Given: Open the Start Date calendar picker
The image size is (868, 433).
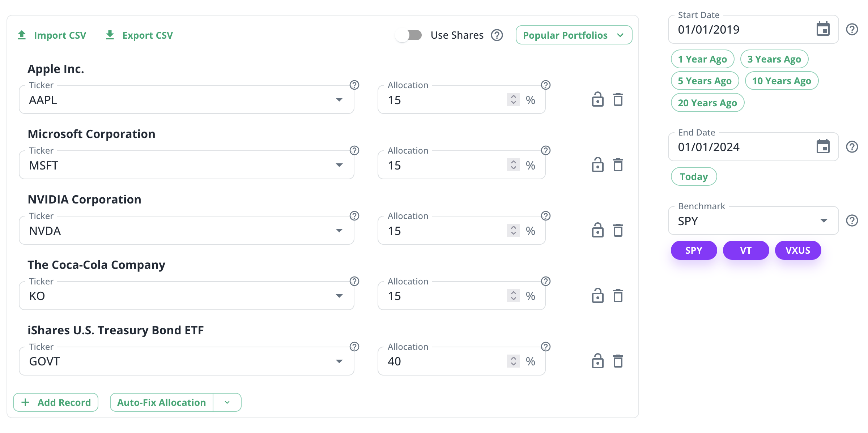Looking at the screenshot, I should click(823, 29).
